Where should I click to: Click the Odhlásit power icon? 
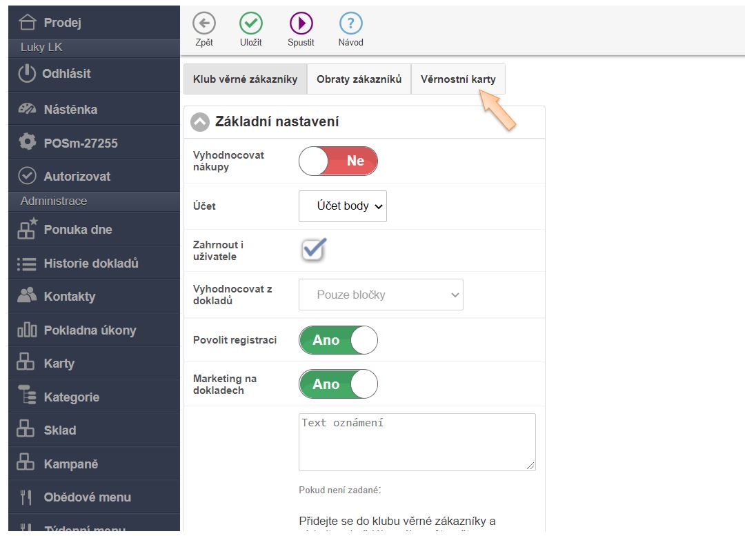pos(27,74)
